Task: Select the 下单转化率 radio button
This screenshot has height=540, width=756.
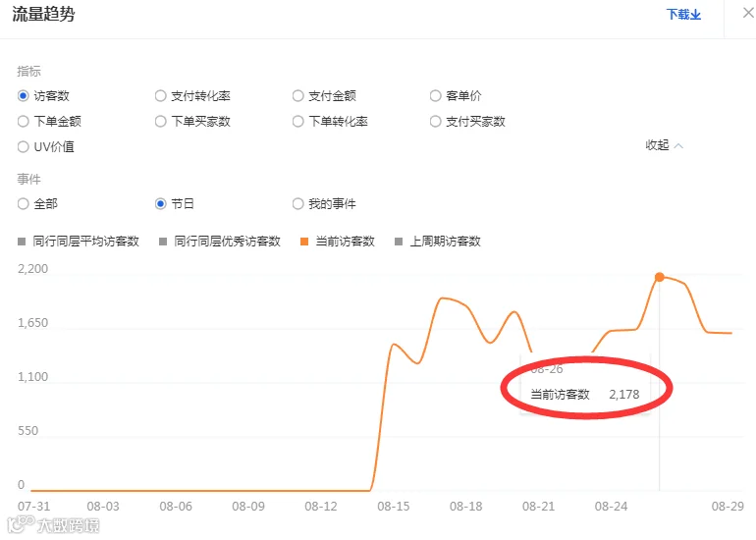Action: point(297,121)
